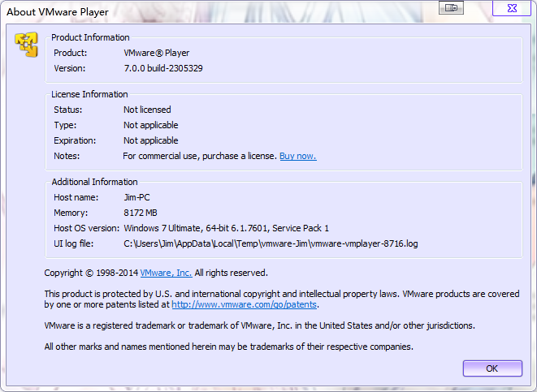Image resolution: width=537 pixels, height=392 pixels.
Task: Click the version value 7.0.0 build-2305329
Action: point(162,69)
